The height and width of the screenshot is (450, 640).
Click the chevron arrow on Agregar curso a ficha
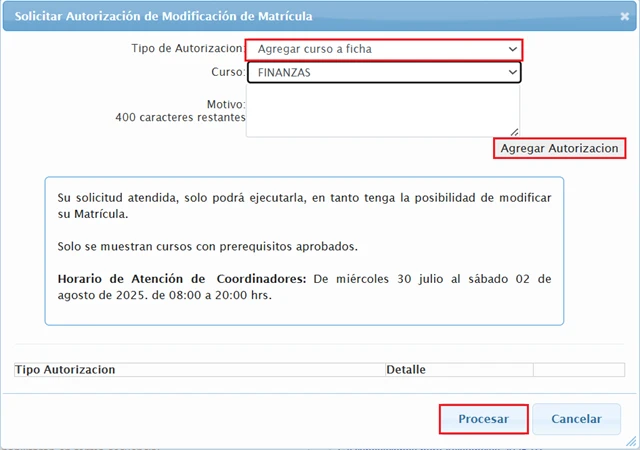(512, 49)
